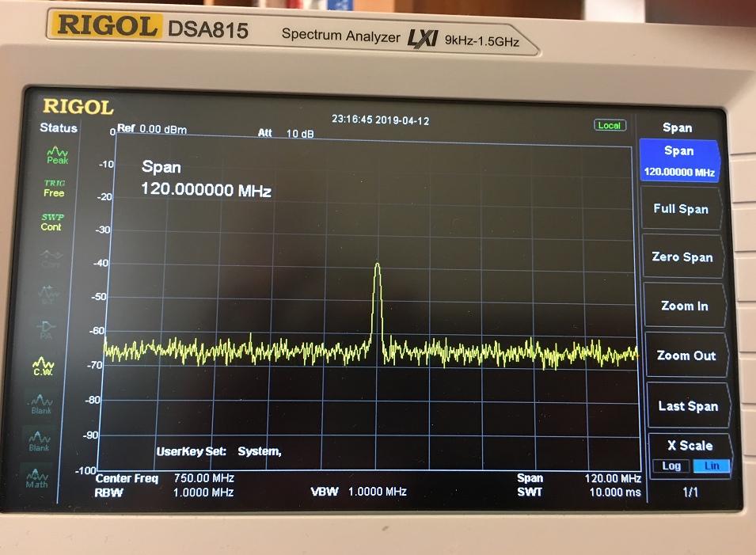Select the Last Span softkey
The width and height of the screenshot is (756, 555).
[689, 406]
